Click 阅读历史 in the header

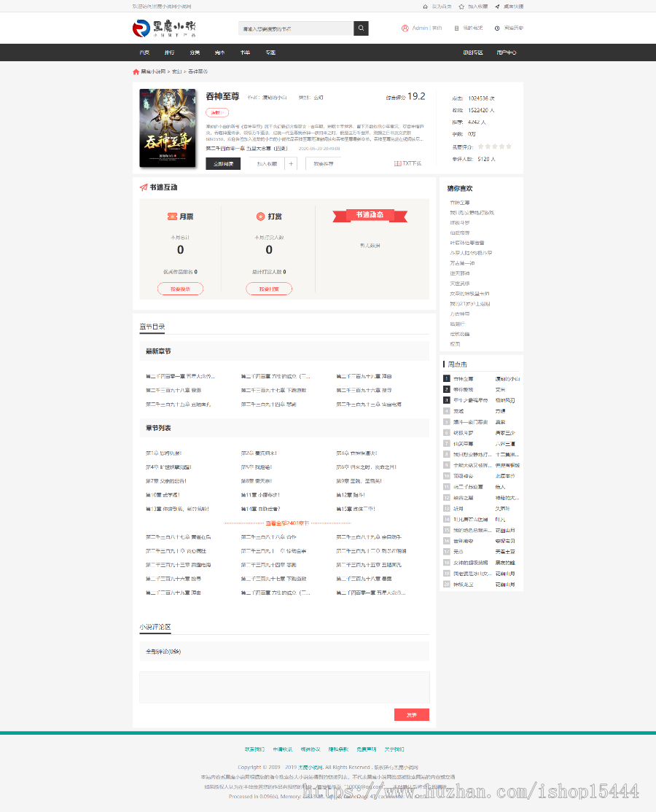[x=513, y=28]
